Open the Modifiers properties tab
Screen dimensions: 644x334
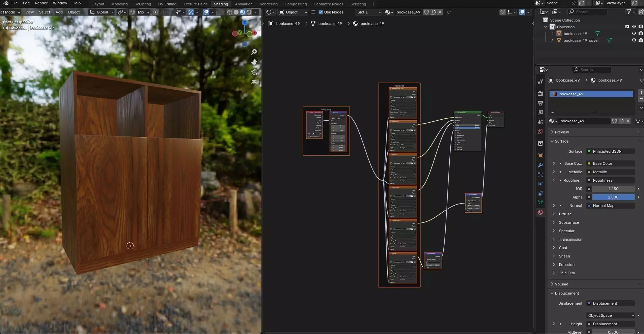[x=540, y=165]
